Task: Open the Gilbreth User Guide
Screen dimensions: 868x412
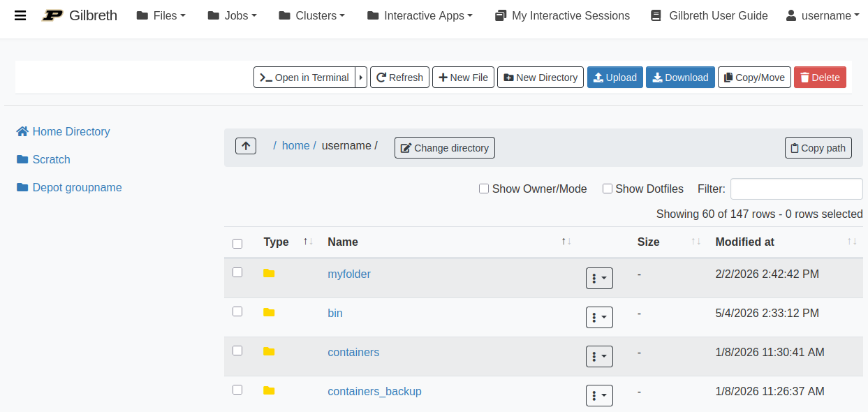Action: (x=709, y=15)
